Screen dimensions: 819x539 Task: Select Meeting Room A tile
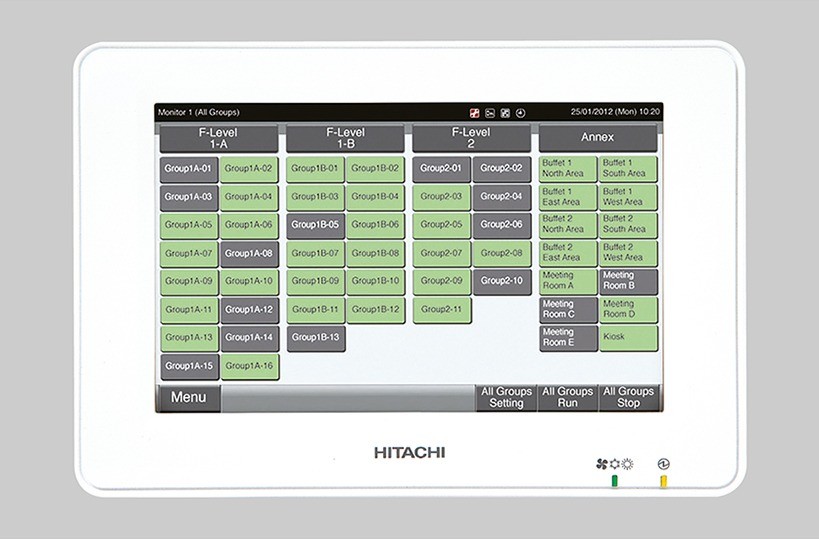[x=568, y=282]
